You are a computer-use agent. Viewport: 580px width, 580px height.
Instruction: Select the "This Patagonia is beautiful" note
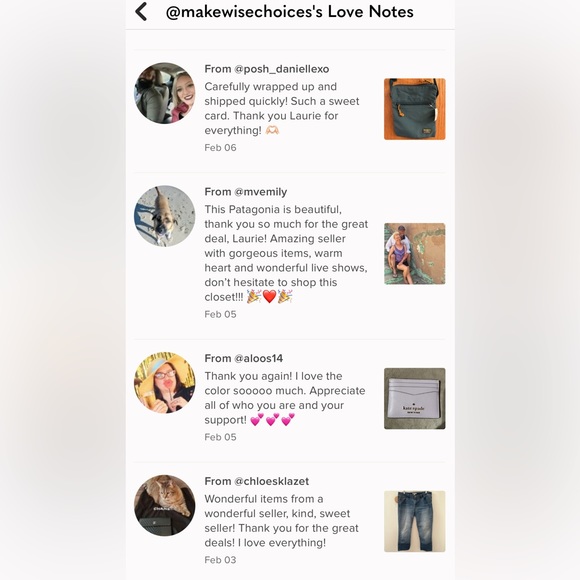(x=286, y=253)
